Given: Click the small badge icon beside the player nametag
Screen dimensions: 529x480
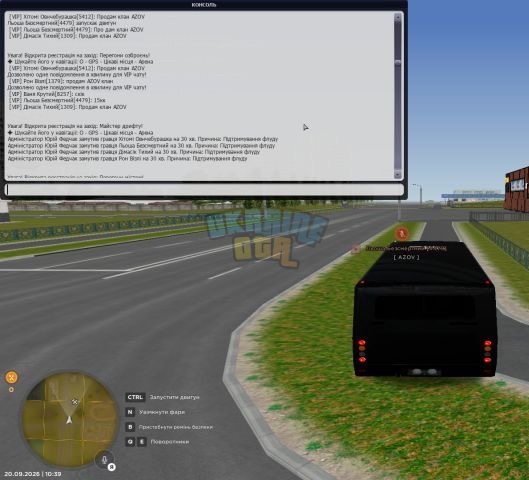Looking at the screenshot, I should click(x=356, y=249).
